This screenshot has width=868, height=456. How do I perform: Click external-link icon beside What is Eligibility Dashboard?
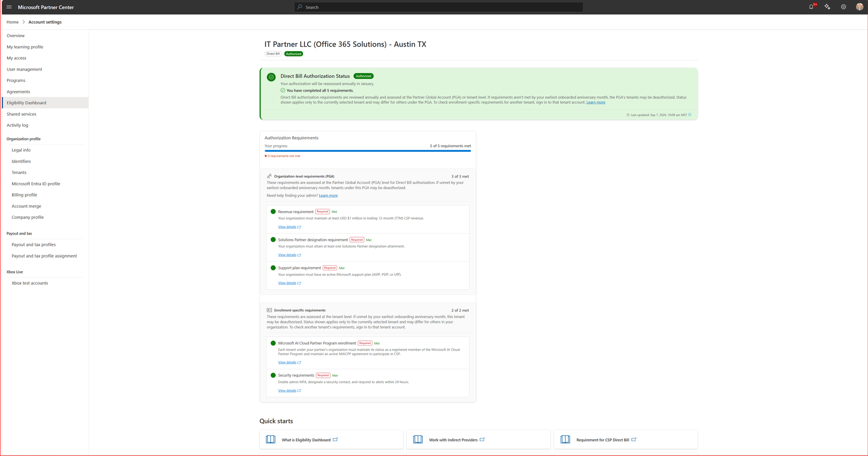[x=335, y=439]
